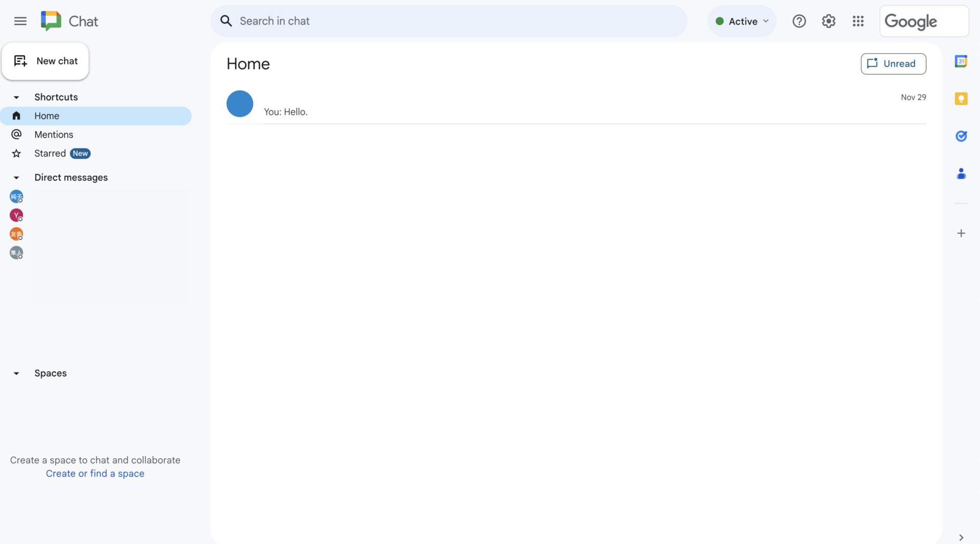Open the Google apps launcher grid
980x544 pixels.
click(x=858, y=21)
